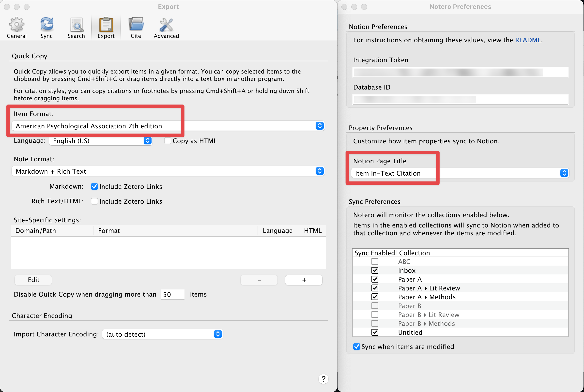Select the Export clipboard icon
Image resolution: width=584 pixels, height=392 pixels.
click(106, 25)
